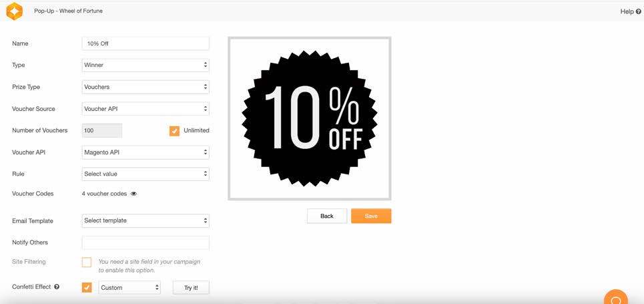Open the Voucher Source dropdown
644x304 pixels.
(145, 109)
